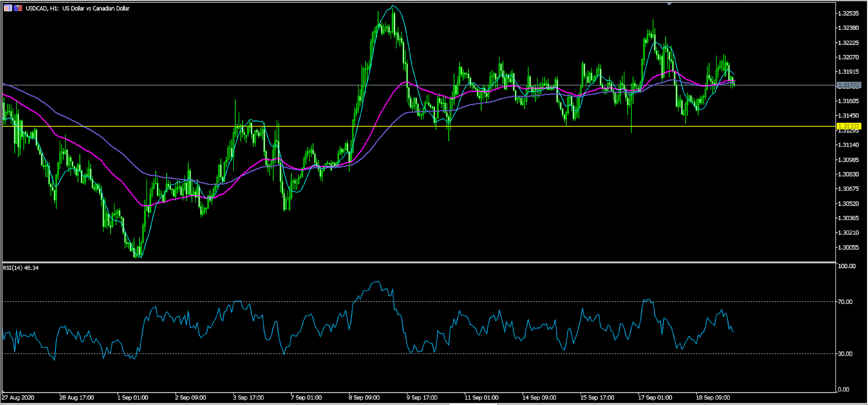868x405 pixels.
Task: Select the 27 Aug 2020 date label
Action: (x=18, y=397)
